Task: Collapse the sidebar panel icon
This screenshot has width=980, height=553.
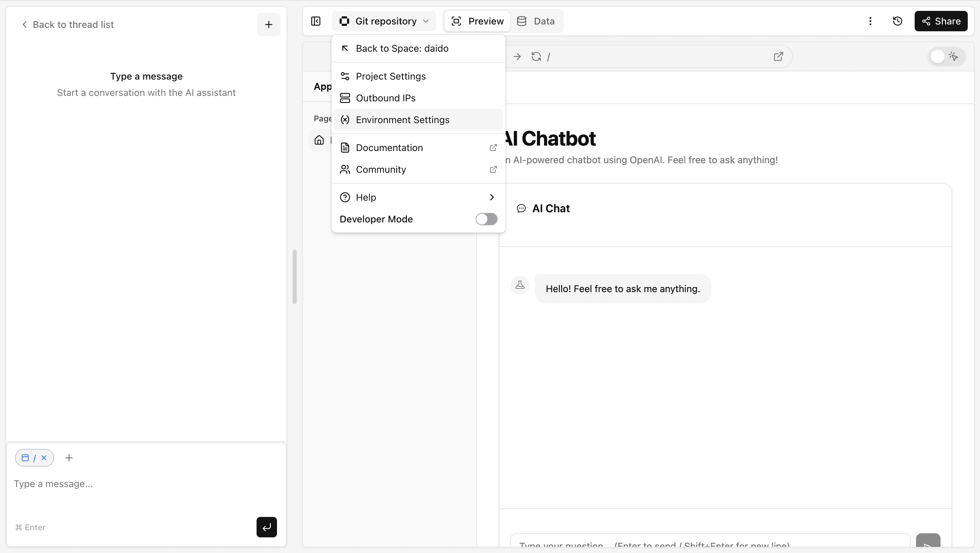Action: tap(316, 21)
